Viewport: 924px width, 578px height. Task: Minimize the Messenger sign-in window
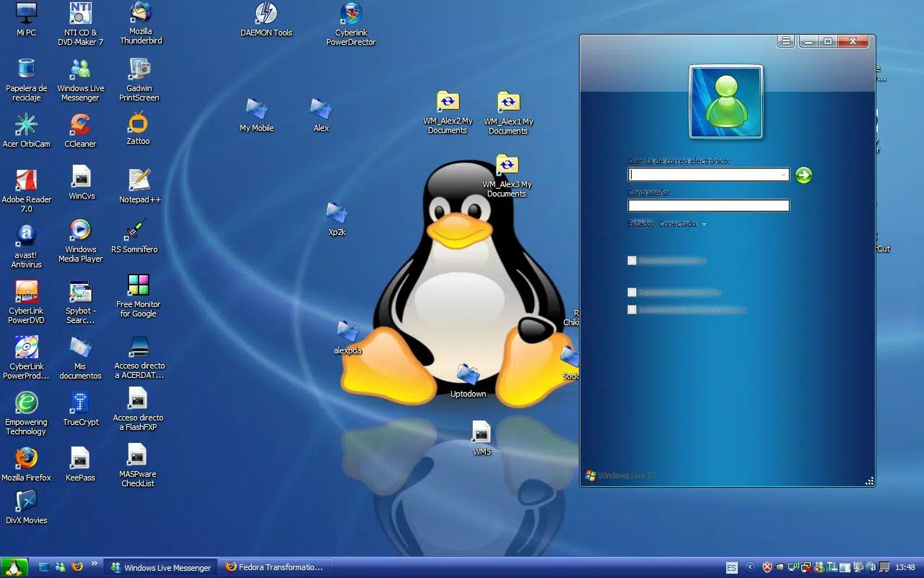pos(808,41)
